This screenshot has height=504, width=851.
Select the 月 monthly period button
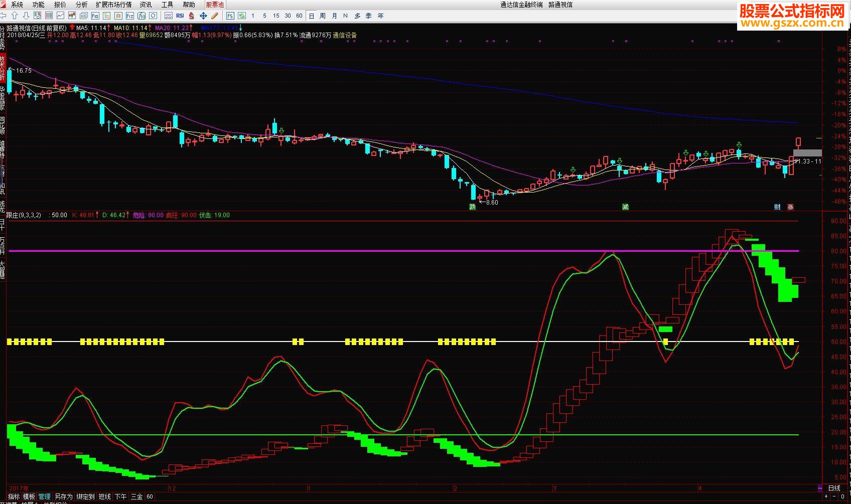335,16
